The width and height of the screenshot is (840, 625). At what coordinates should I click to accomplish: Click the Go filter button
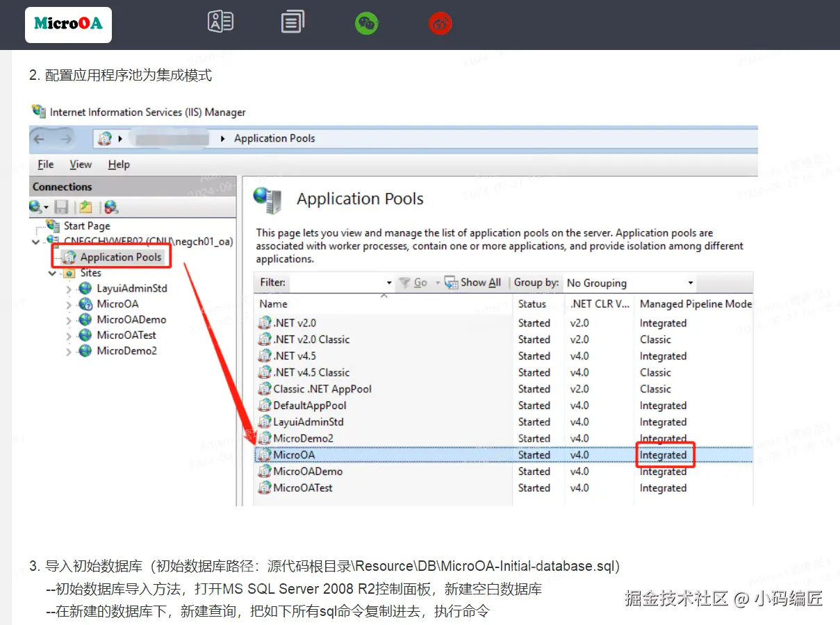(x=420, y=283)
